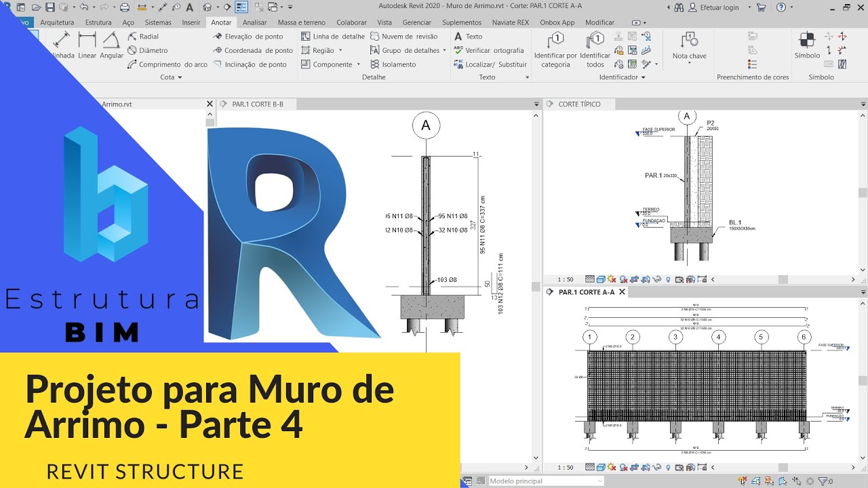Place an Elevação de ponto annotation
Viewport: 868px width, 488px height.
click(x=248, y=37)
